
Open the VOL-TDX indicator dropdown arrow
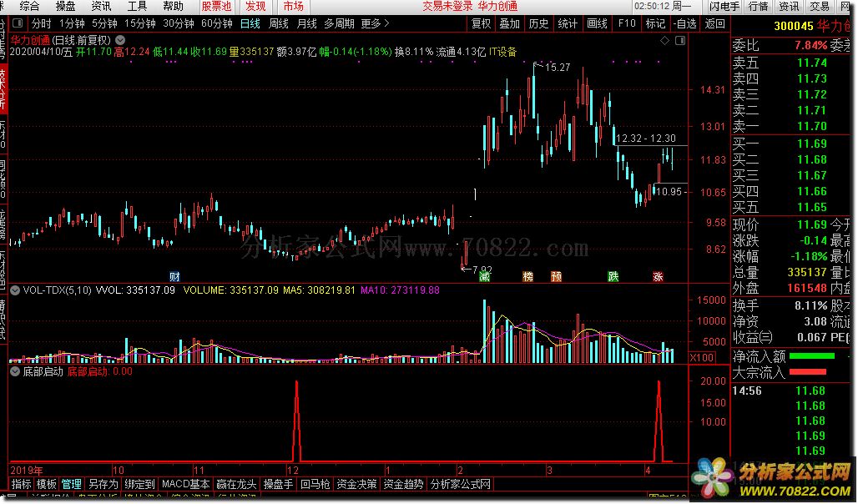[x=15, y=290]
